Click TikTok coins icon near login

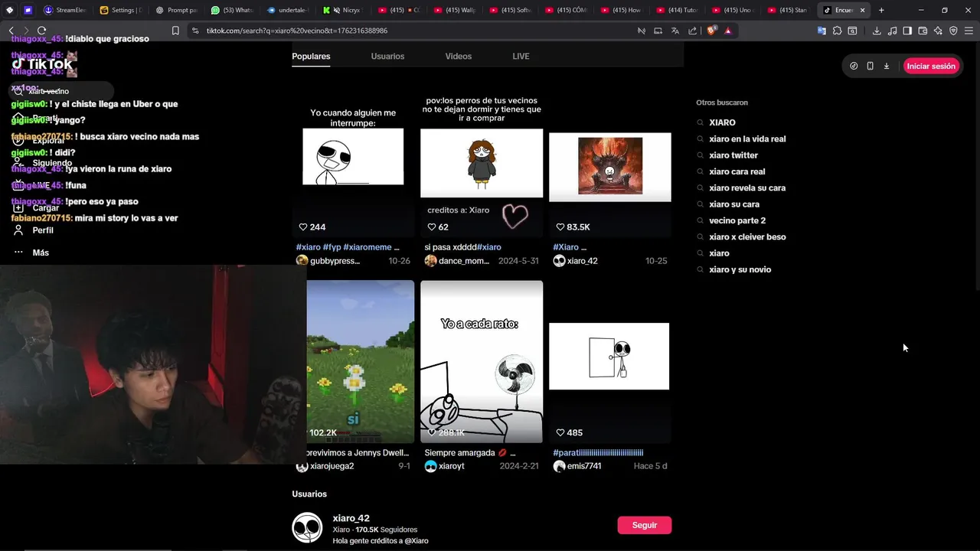[854, 66]
